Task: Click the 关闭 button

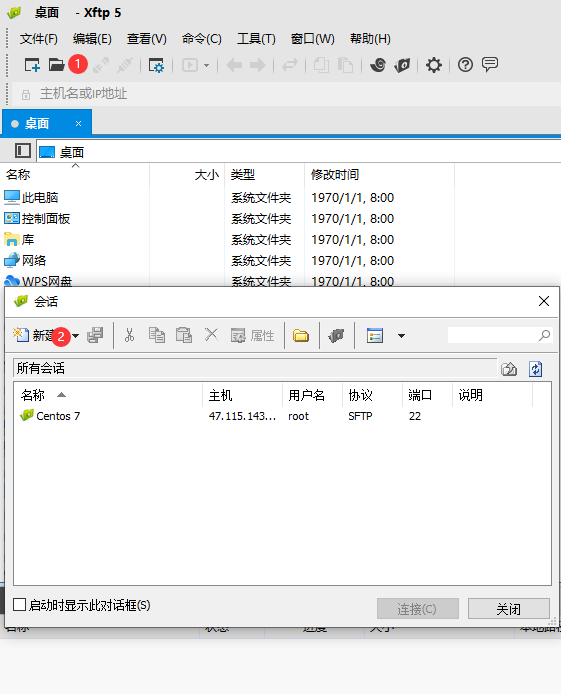Action: [509, 609]
